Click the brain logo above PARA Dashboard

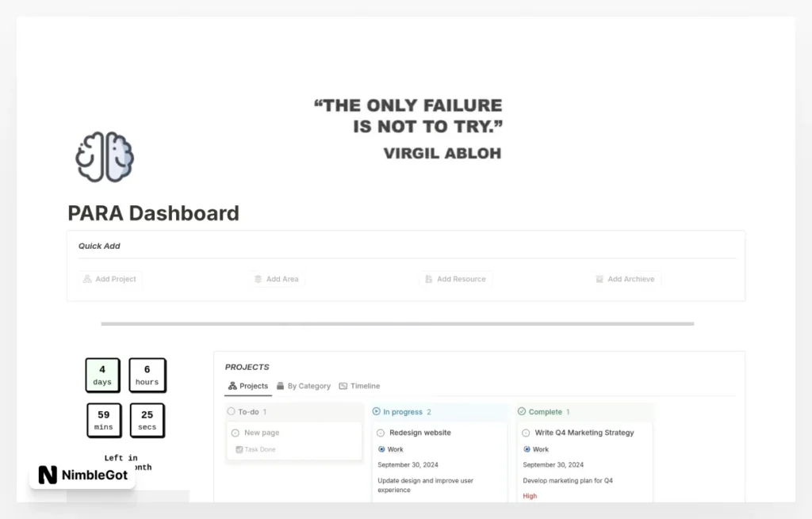[104, 155]
